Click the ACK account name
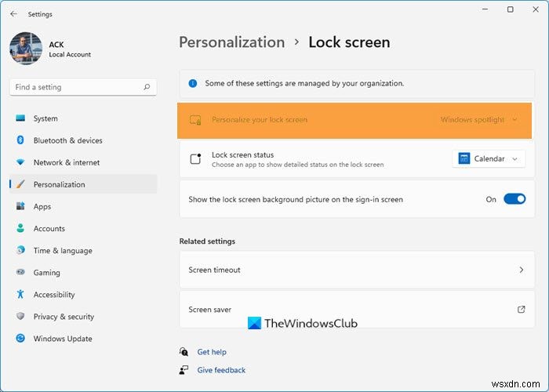 [56, 45]
